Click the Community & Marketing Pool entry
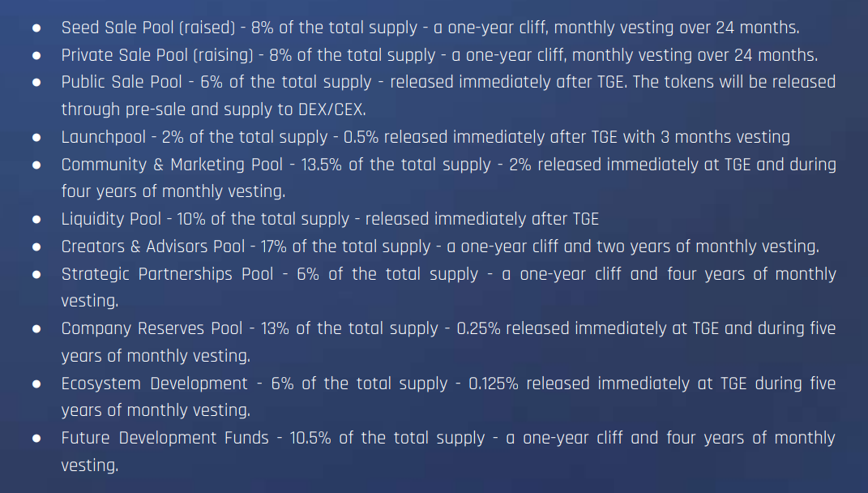The image size is (868, 493). (448, 165)
